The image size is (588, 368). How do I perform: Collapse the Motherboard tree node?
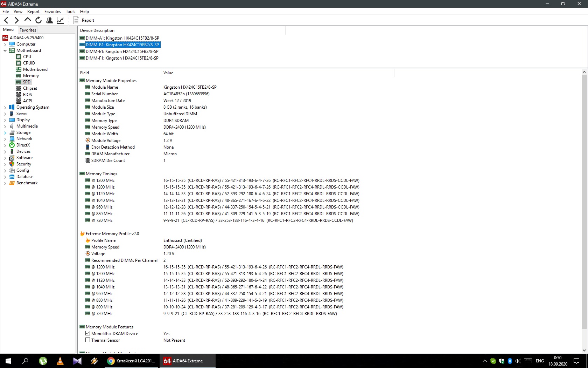tap(5, 50)
